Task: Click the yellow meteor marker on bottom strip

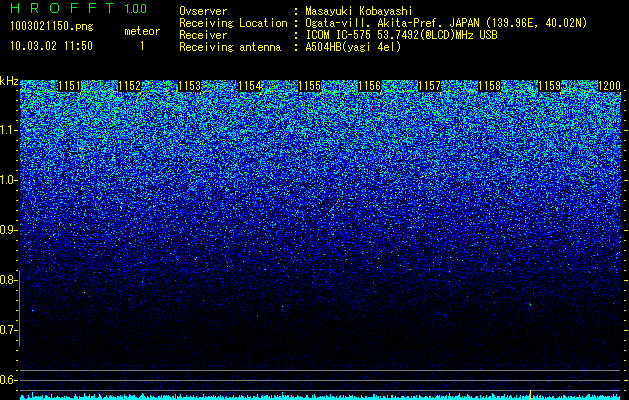Action: (x=530, y=395)
